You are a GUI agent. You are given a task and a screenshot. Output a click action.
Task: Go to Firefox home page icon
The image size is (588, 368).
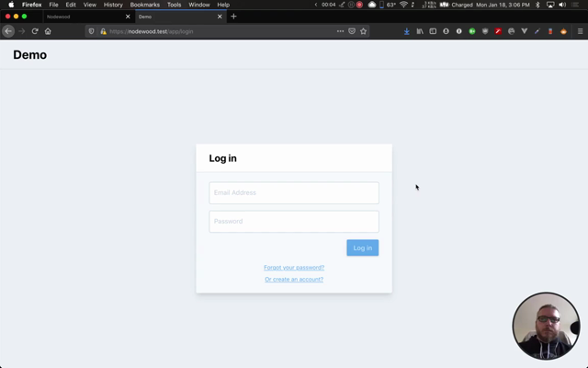[x=48, y=31]
